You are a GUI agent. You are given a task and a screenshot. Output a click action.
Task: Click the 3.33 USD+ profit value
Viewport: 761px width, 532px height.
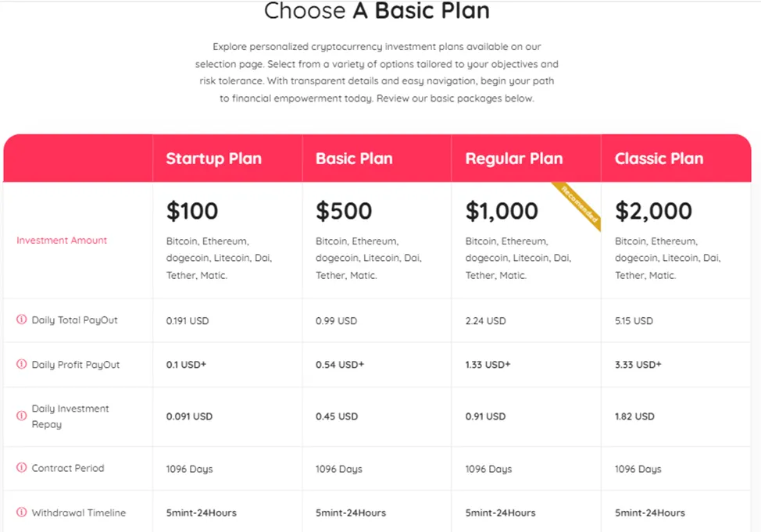(x=638, y=365)
